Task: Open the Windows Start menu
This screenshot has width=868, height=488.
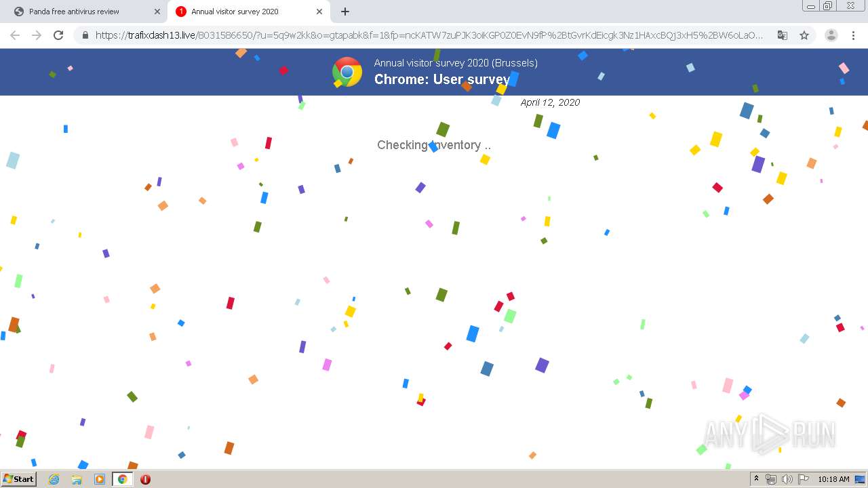Action: (19, 479)
